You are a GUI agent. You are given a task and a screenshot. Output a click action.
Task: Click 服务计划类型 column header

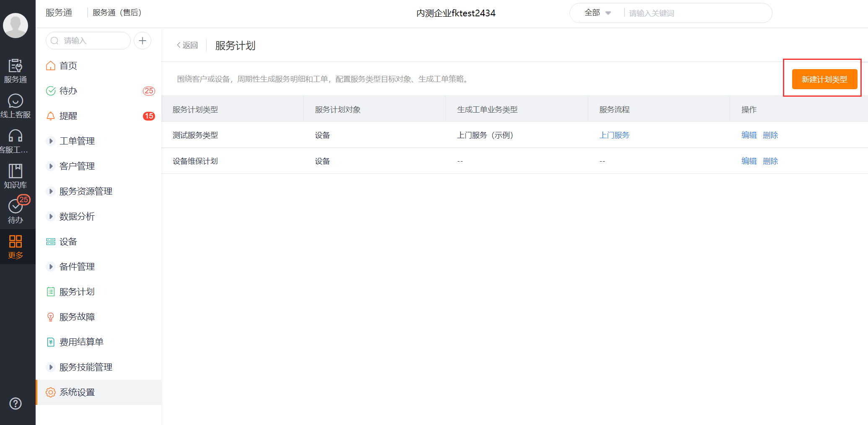coord(195,110)
